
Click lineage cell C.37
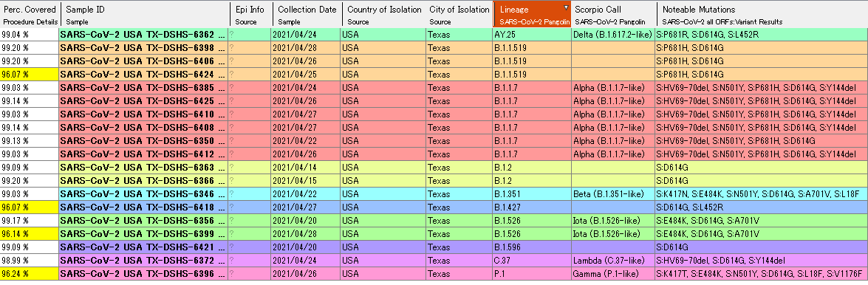tap(531, 260)
